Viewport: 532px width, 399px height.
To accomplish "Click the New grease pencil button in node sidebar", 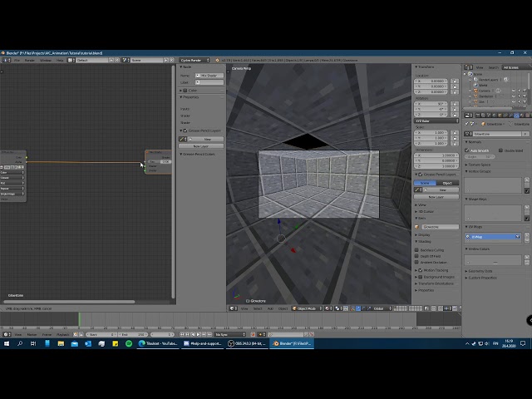I will (207, 139).
